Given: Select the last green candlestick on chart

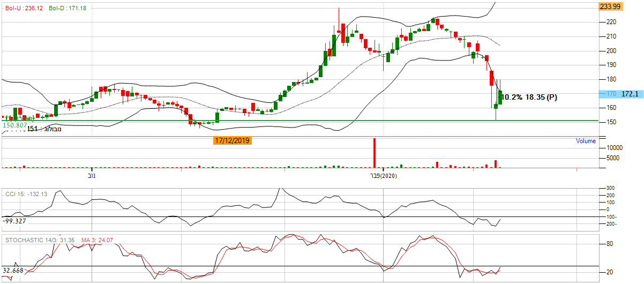Looking at the screenshot, I should click(x=500, y=97).
